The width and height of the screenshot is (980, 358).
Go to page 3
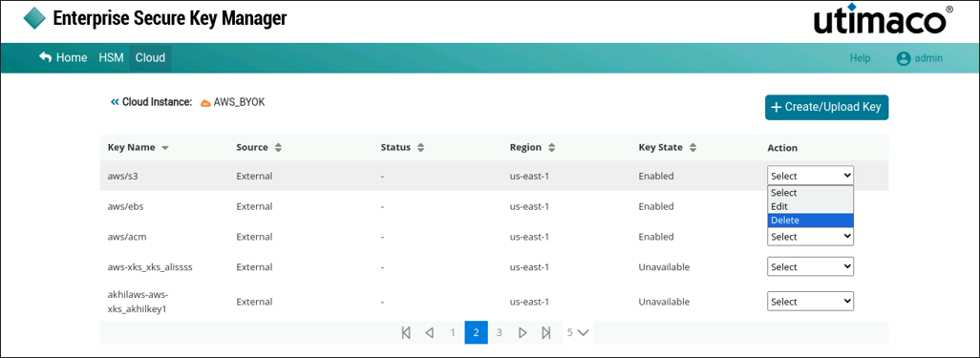[500, 332]
